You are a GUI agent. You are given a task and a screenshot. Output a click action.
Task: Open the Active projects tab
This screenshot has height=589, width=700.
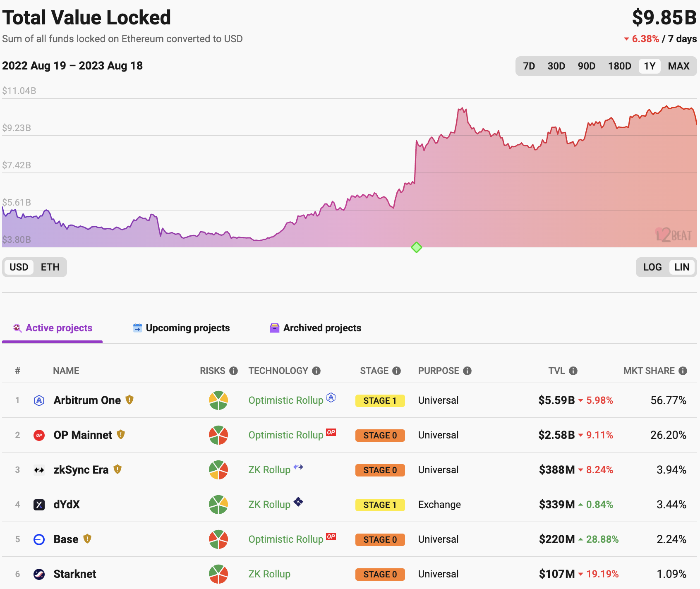point(53,328)
